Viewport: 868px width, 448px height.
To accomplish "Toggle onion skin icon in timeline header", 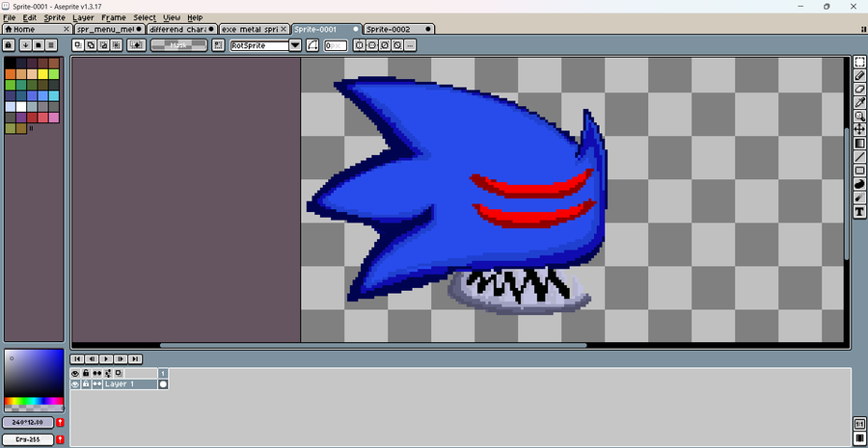I will [x=118, y=374].
